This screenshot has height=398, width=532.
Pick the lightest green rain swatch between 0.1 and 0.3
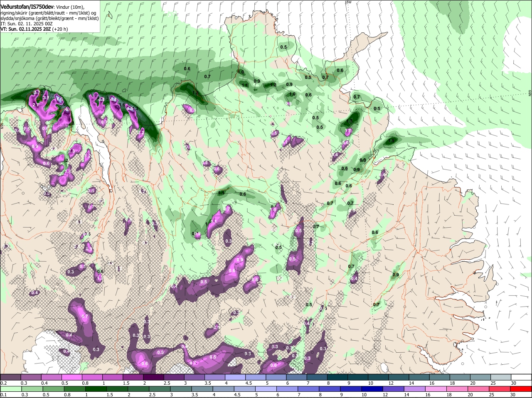pyautogui.click(x=10, y=389)
